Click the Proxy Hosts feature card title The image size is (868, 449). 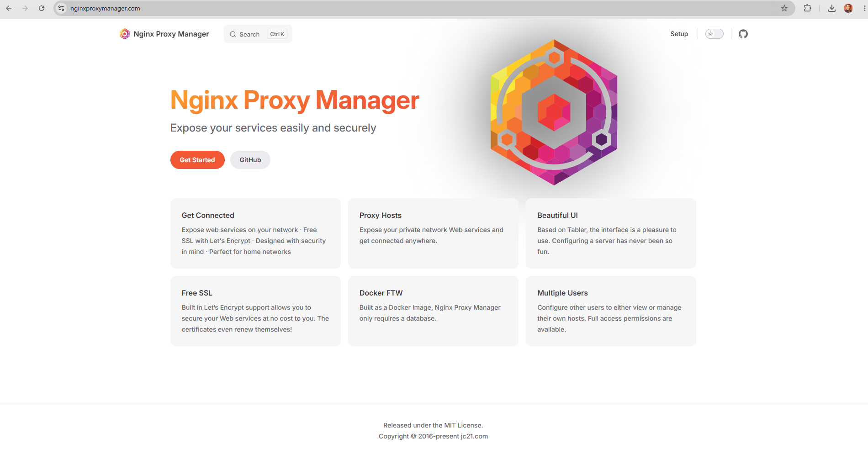pos(381,215)
